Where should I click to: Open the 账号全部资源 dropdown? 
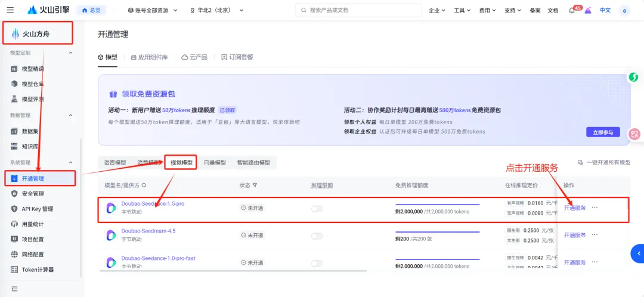[x=153, y=10]
